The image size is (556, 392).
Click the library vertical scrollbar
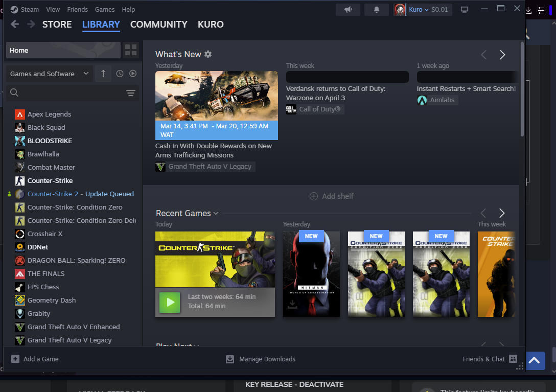[x=522, y=89]
